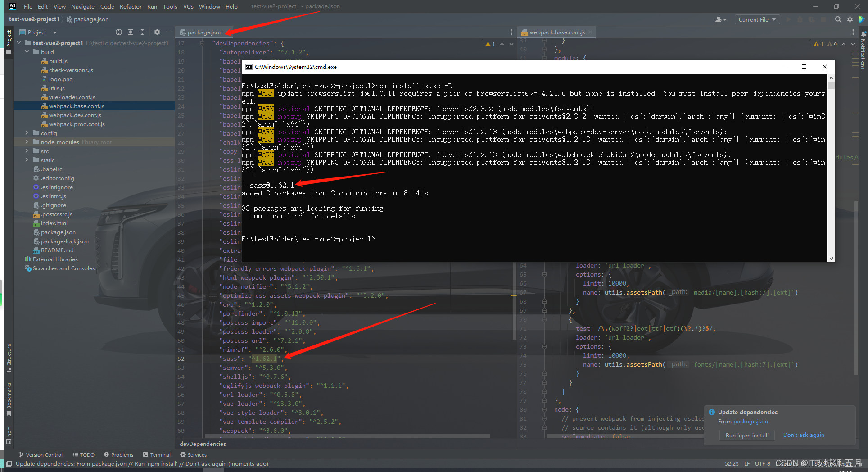This screenshot has height=472, width=868.
Task: Expand the config folder
Action: click(x=27, y=133)
